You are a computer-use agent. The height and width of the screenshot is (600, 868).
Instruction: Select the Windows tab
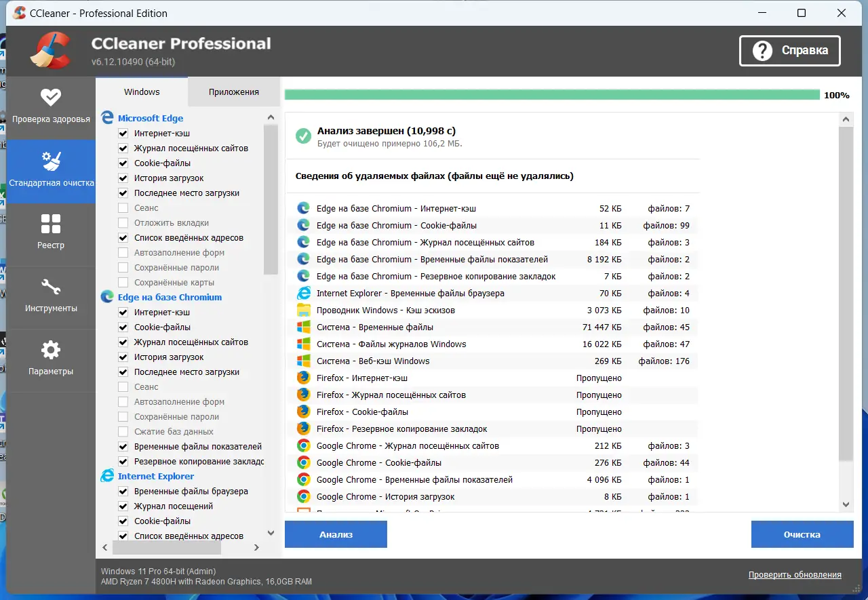click(x=142, y=92)
